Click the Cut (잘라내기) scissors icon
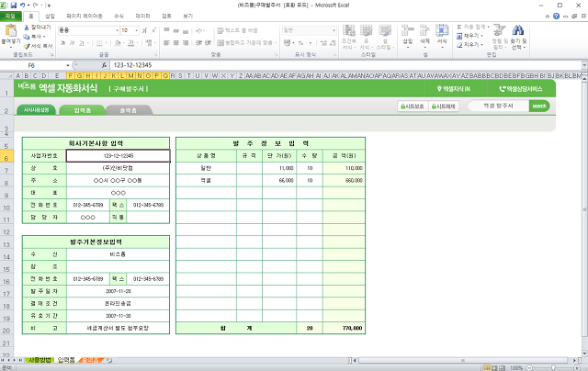The height and width of the screenshot is (371, 588). click(27, 28)
